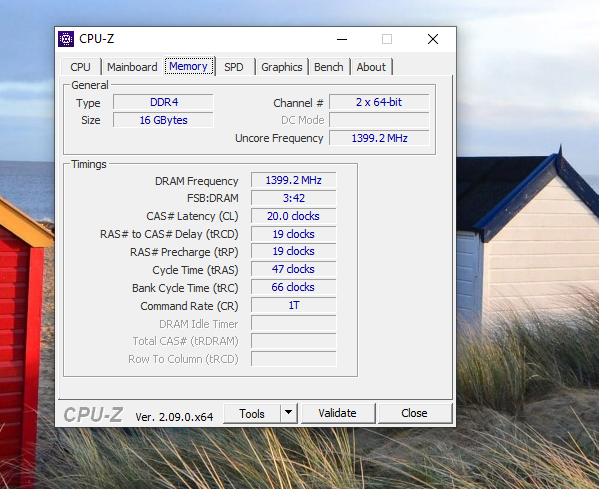Click the DRAM Frequency label

click(197, 181)
